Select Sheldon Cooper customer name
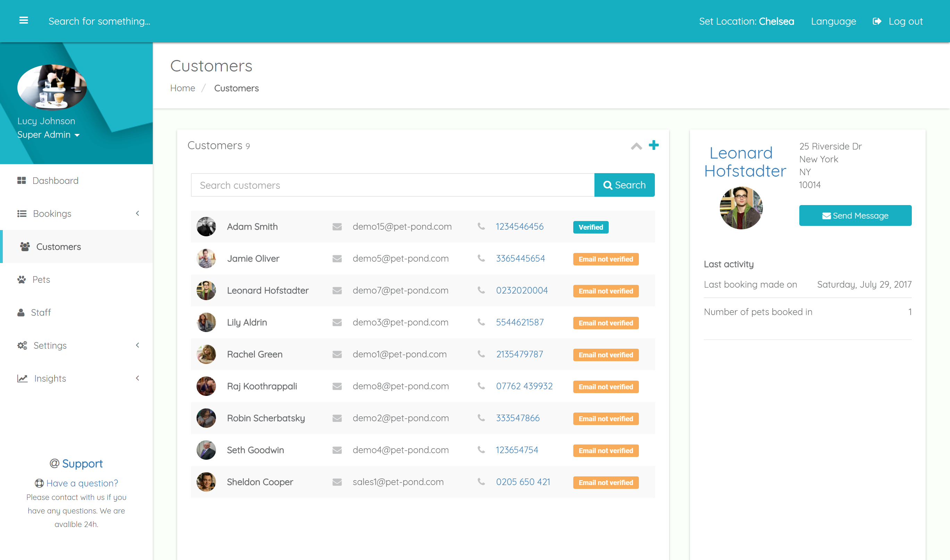This screenshot has height=560, width=950. (260, 482)
